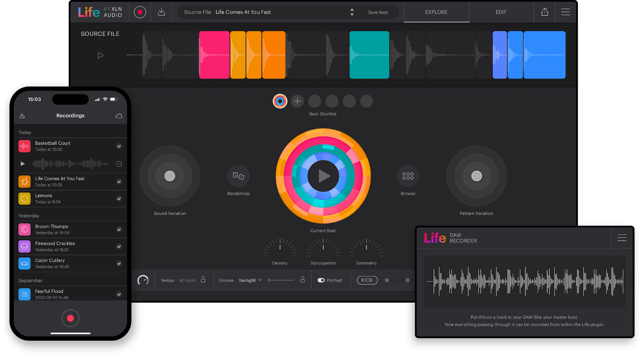Screen dimensions: 644x358
Task: Tap the phone's import download icon
Action: pyautogui.click(x=22, y=116)
